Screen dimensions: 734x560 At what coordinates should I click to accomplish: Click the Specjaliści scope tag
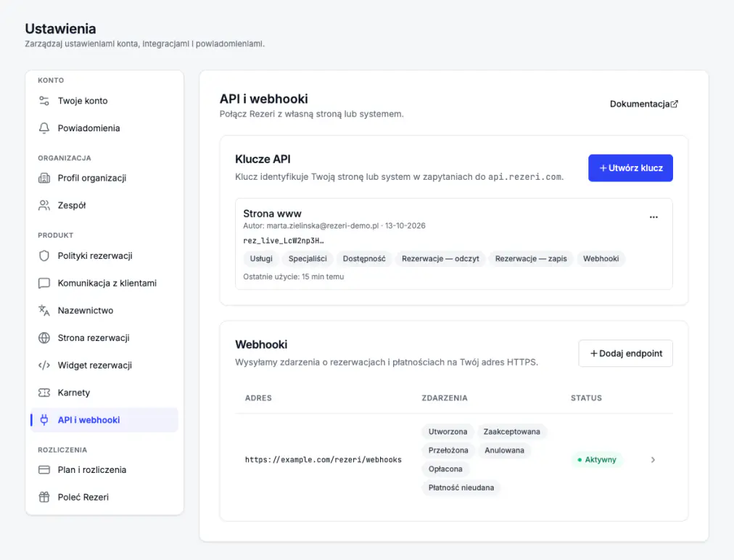tap(308, 258)
